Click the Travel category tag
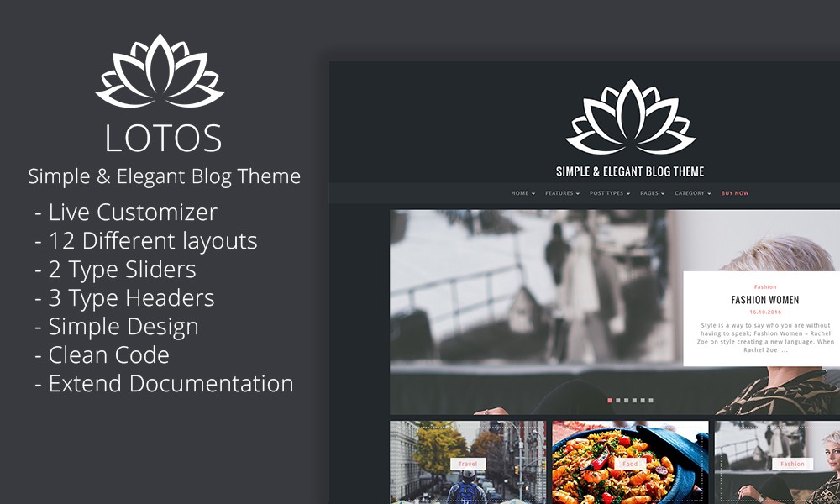This screenshot has height=504, width=840. point(468,464)
